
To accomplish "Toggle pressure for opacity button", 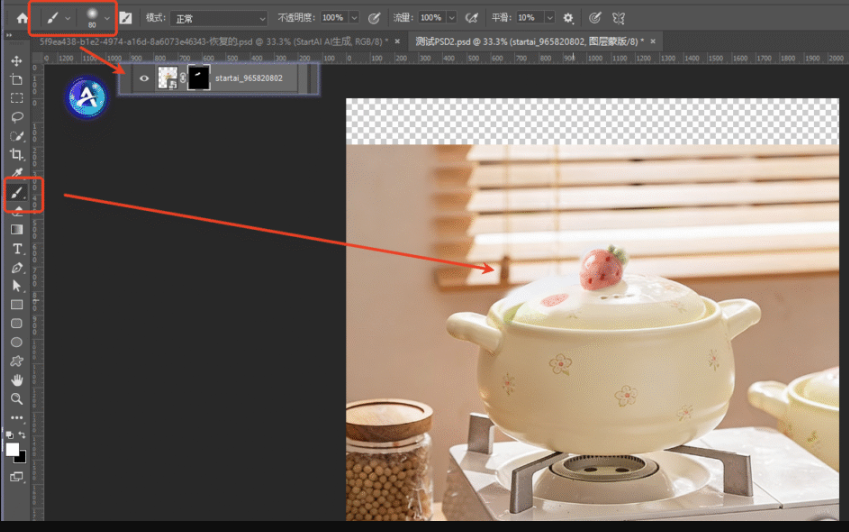I will [x=374, y=18].
